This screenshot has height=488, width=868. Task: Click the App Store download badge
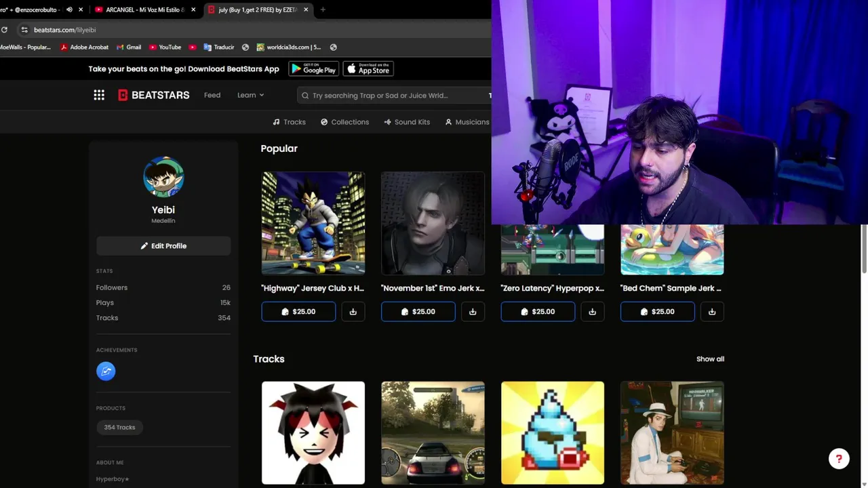click(368, 69)
